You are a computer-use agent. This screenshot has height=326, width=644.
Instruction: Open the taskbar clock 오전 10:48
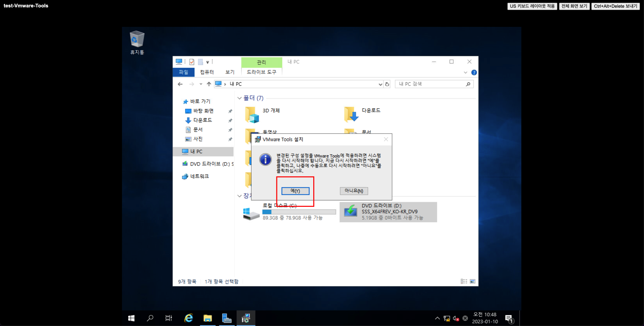click(x=485, y=318)
